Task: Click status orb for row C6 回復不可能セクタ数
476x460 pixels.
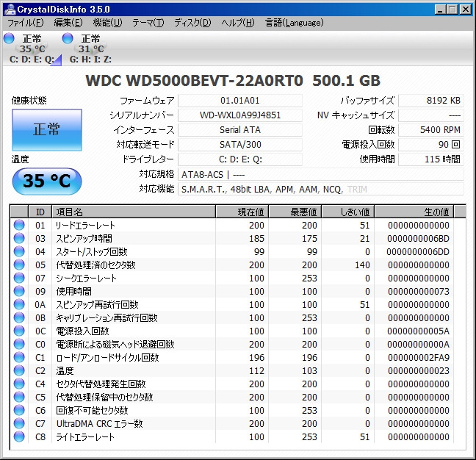Action: [x=19, y=410]
